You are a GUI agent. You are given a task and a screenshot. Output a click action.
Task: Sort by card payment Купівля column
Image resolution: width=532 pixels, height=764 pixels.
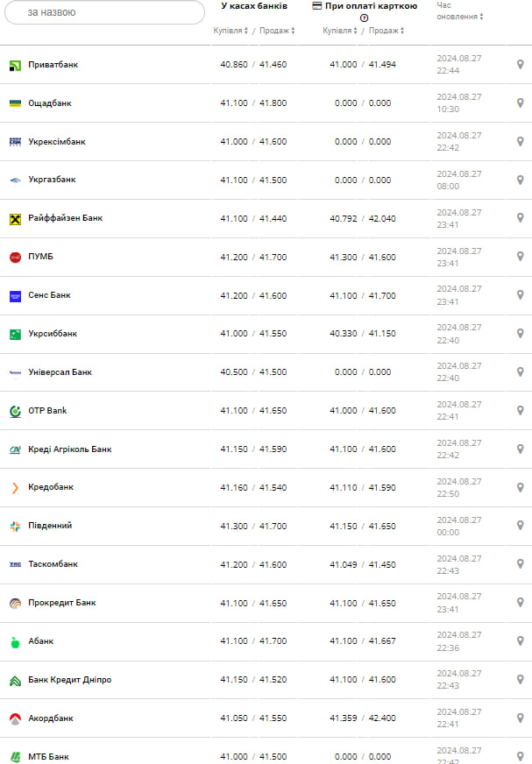pos(341,31)
